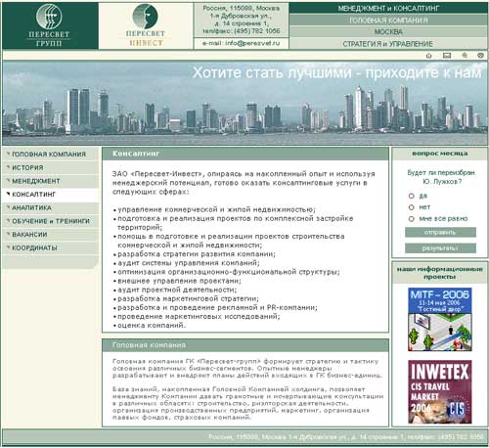Select 'Москва' in the top menu
The image size is (489, 448).
point(388,32)
